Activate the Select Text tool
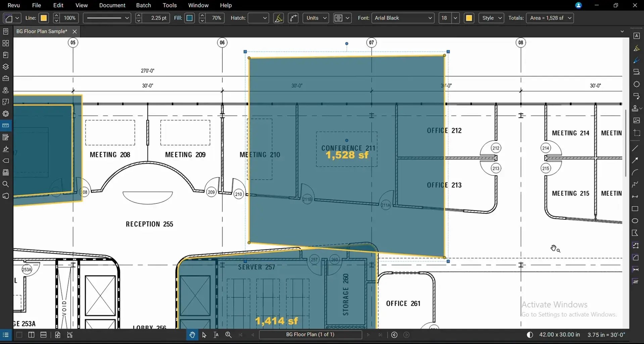 pyautogui.click(x=216, y=335)
